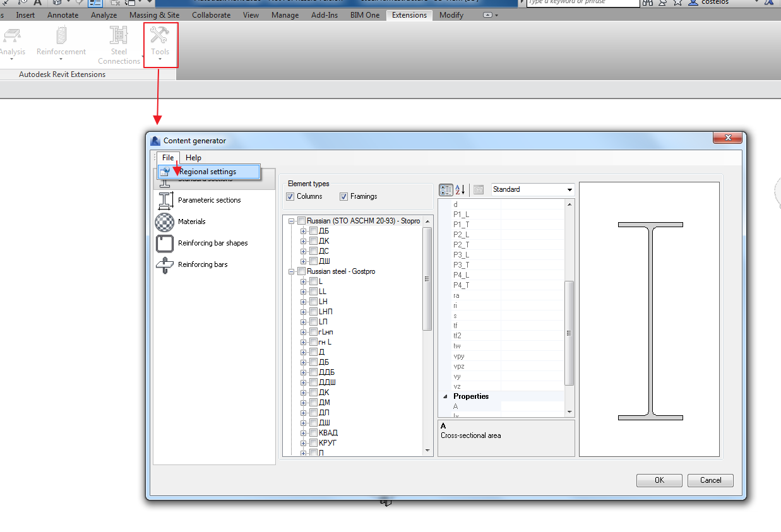
Task: Select Reinforcing bars category
Action: point(202,264)
